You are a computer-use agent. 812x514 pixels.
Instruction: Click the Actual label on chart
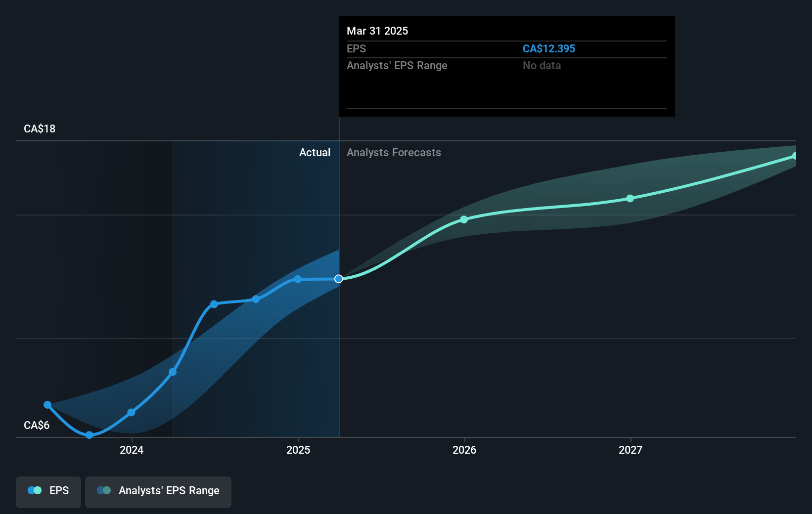point(315,153)
